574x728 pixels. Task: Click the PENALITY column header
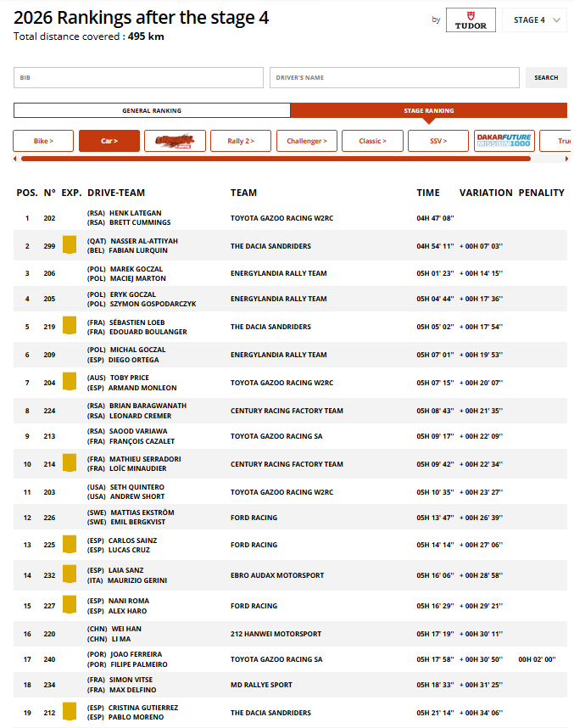tap(542, 193)
